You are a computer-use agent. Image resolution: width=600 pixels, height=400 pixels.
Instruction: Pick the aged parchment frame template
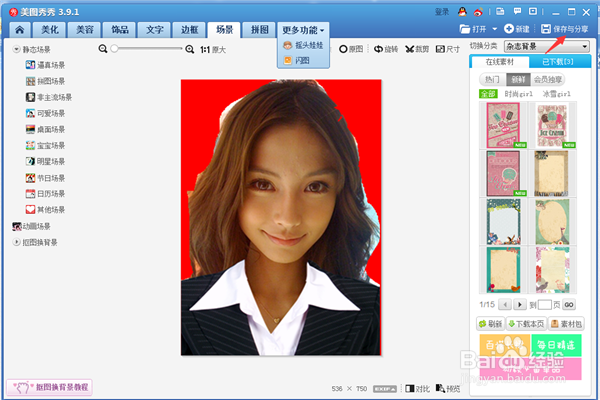coord(551,173)
